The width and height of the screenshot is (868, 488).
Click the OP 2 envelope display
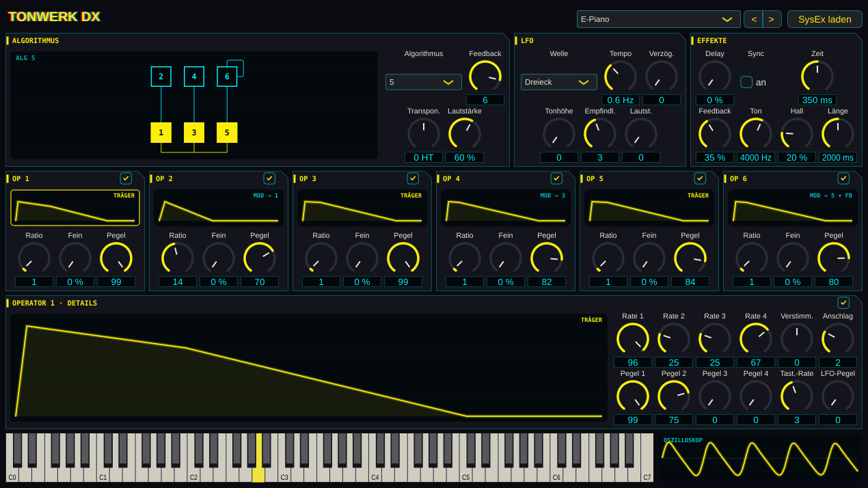click(x=219, y=208)
